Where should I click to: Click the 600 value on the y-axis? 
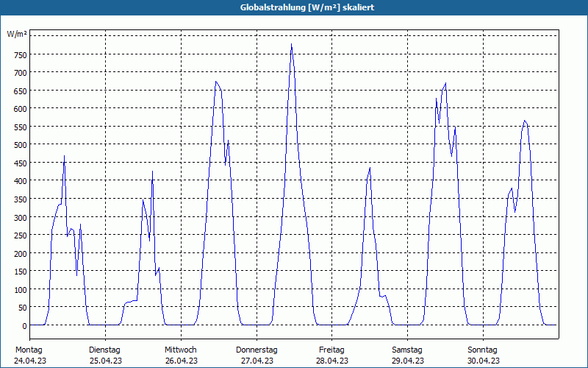tap(21, 109)
